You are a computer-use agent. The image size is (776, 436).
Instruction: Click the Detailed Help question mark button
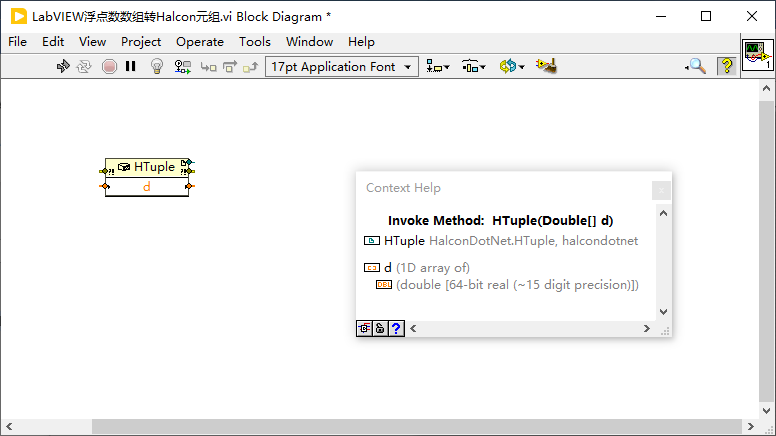tap(396, 328)
